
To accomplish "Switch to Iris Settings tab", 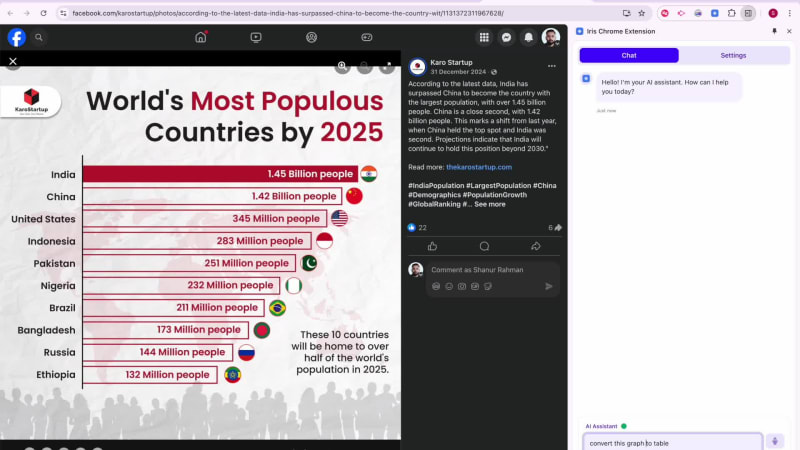I will pos(733,56).
